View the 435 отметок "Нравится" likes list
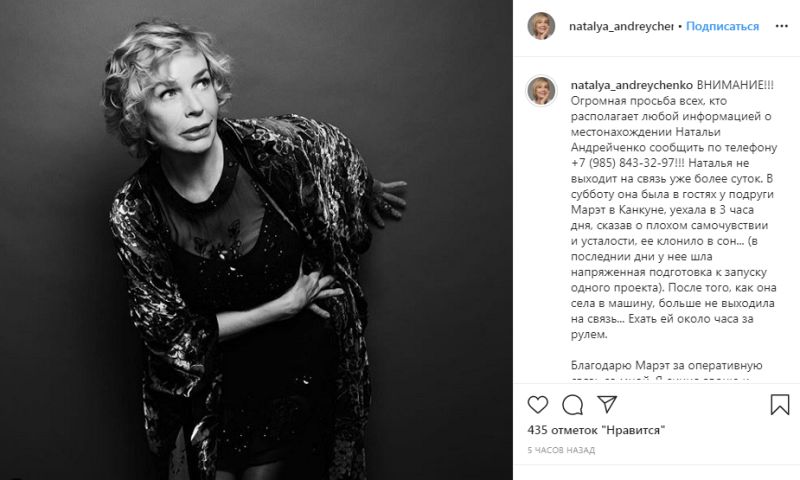 tap(596, 430)
